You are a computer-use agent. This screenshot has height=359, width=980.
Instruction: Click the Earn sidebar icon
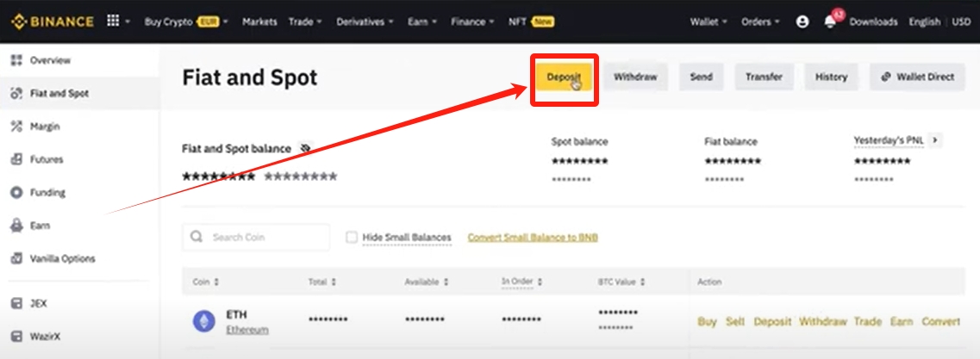(x=17, y=226)
